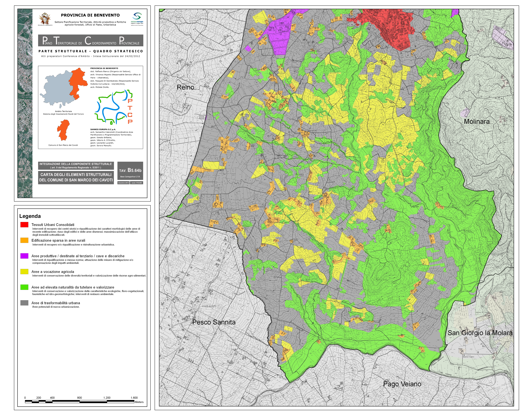532x416 pixels.
Task: Select the province overview map thumbnail
Action: point(64,88)
